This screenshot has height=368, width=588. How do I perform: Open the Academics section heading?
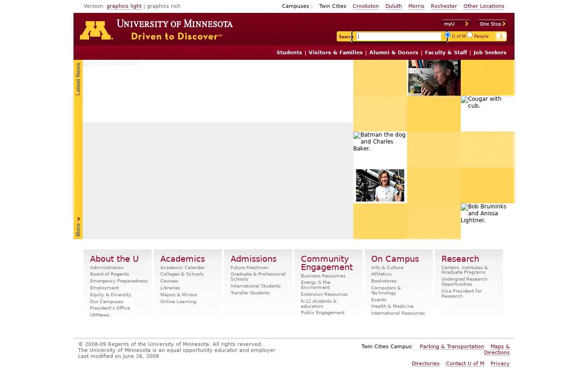coord(182,259)
